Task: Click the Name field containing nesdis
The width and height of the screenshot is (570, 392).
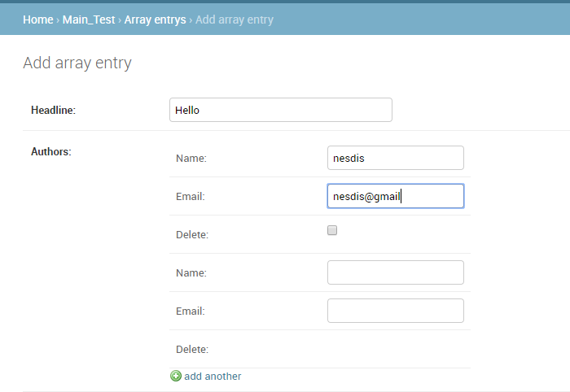Action: 396,158
